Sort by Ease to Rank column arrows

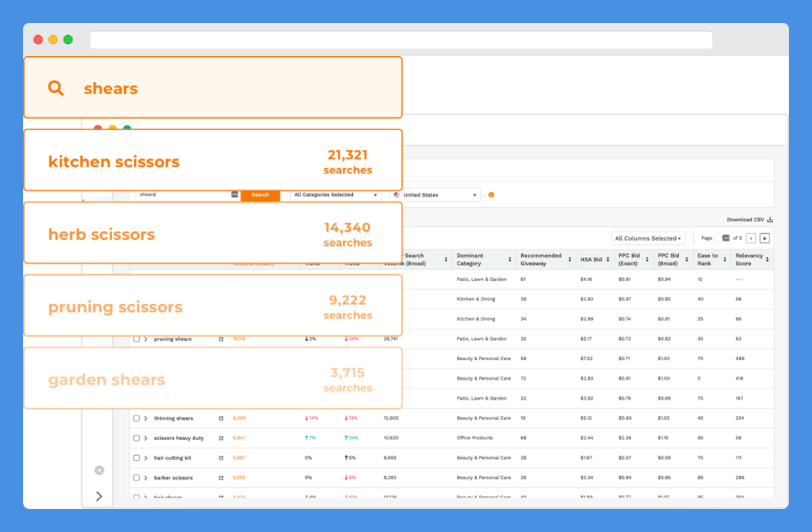[x=725, y=259]
